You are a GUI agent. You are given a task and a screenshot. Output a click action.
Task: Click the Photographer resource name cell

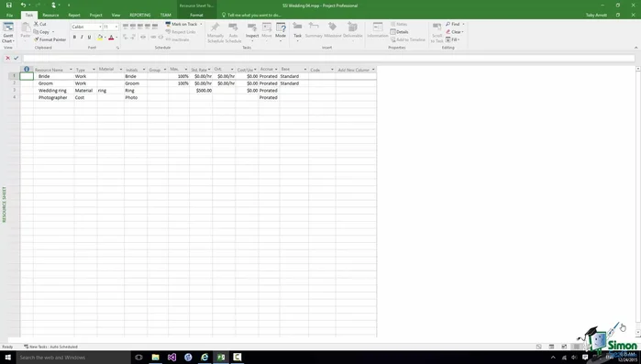[x=53, y=97]
